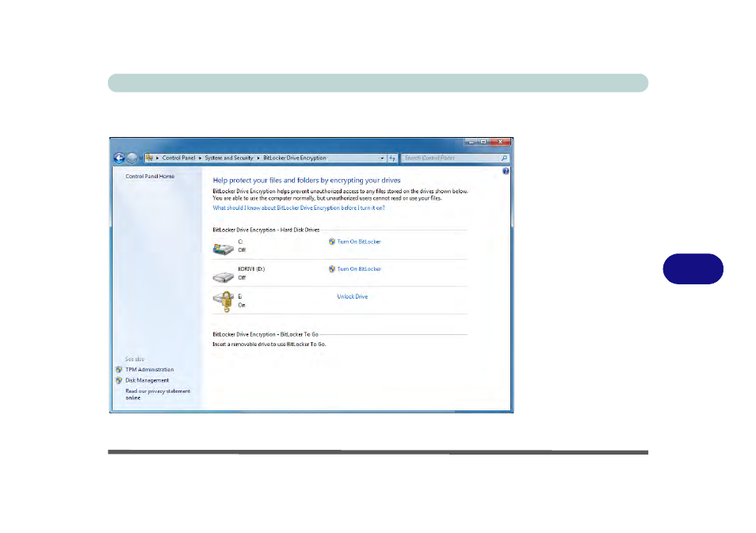Click the Forward navigation arrow

(x=132, y=158)
